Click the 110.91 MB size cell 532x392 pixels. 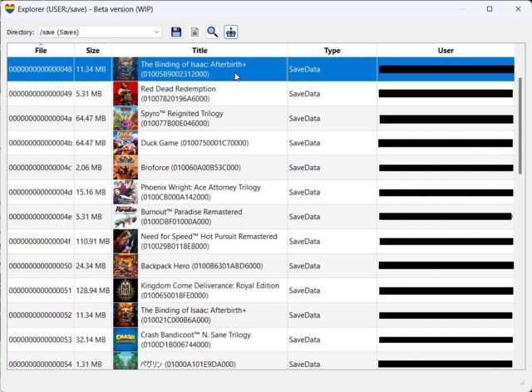pos(92,241)
